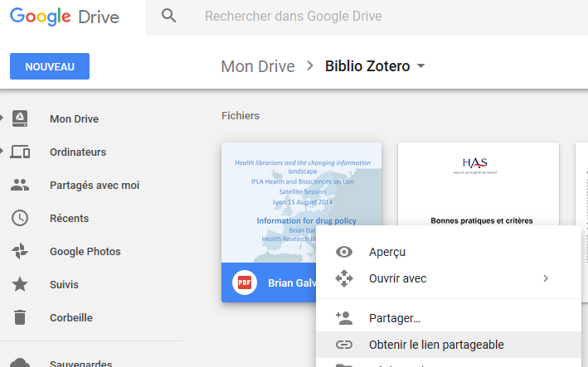Screen dimensions: 588x367
Task: Open Mon Drive in the sidebar
Action: 75,118
